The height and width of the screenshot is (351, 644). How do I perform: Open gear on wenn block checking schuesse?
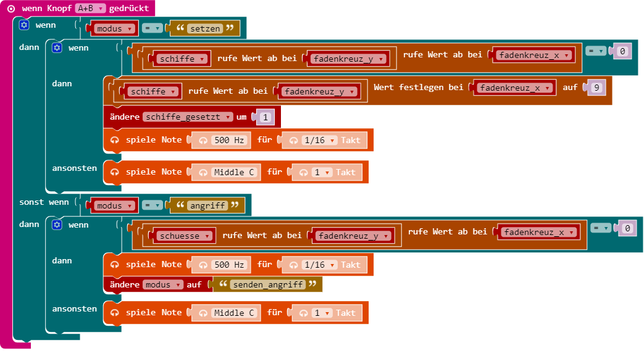57,225
